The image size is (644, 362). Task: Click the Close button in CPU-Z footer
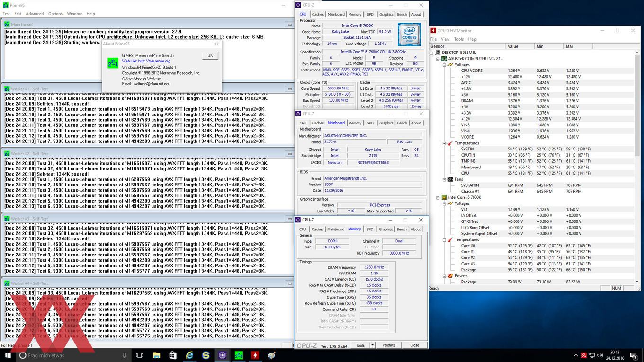pyautogui.click(x=414, y=345)
